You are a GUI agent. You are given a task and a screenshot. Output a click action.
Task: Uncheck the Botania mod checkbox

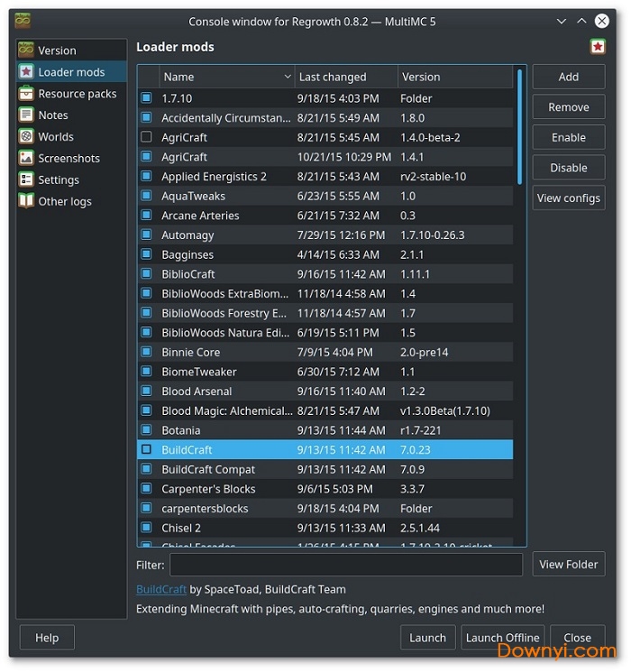(x=146, y=430)
